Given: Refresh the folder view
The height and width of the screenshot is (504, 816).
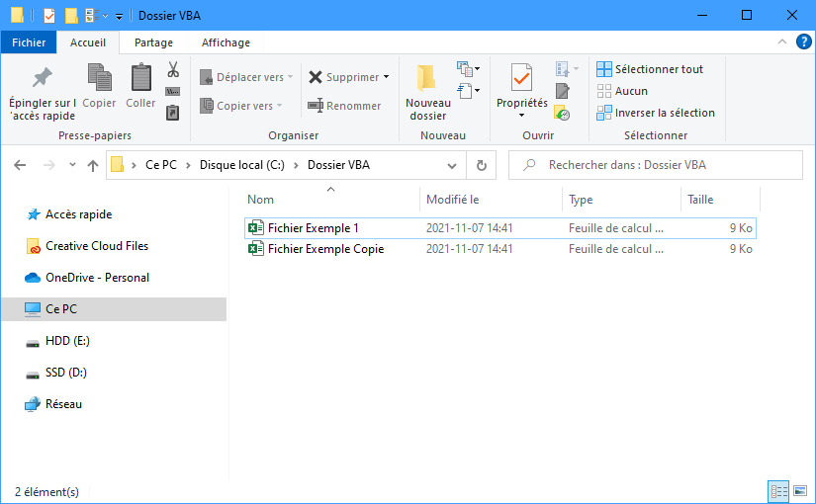Looking at the screenshot, I should click(482, 165).
